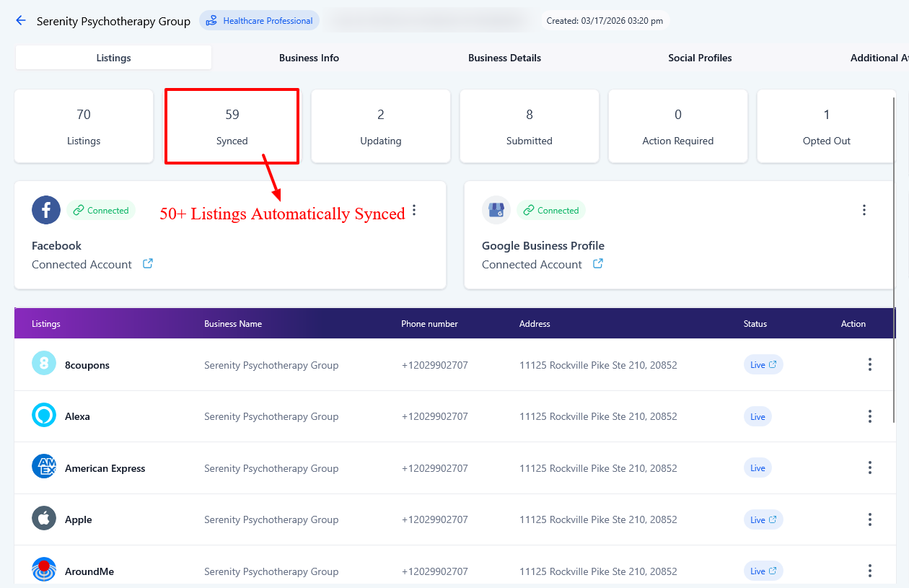Screen dimensions: 909x588
Task: Click the Healthcare Professional badge icon
Action: coord(211,21)
